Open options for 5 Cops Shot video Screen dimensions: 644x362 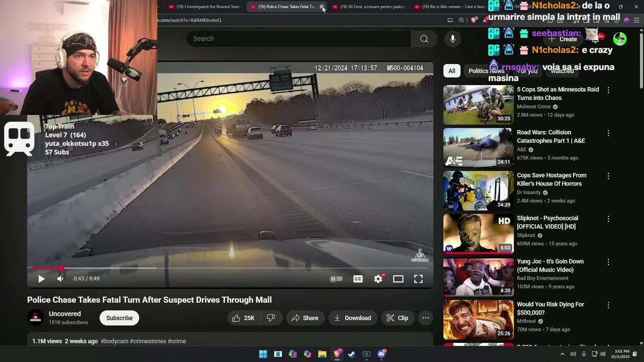click(608, 90)
